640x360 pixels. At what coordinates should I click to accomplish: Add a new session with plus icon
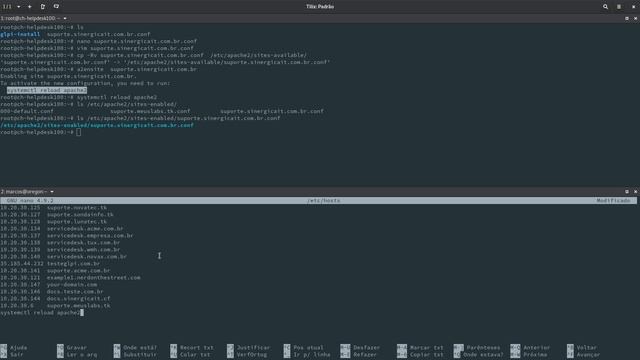pyautogui.click(x=29, y=7)
